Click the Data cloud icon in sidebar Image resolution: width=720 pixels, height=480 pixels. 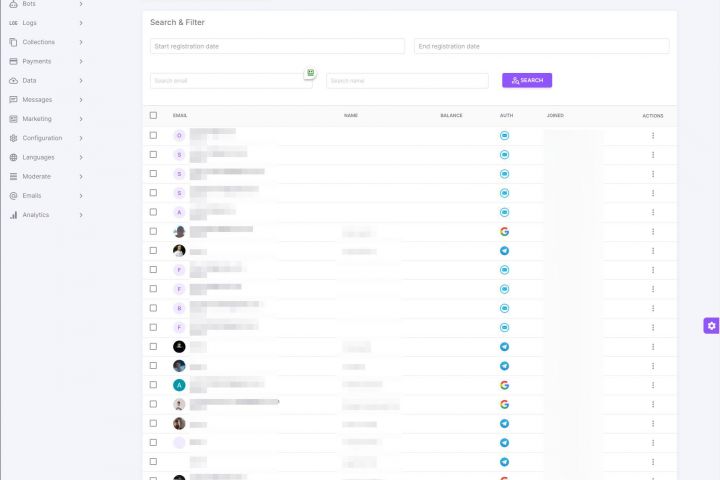(13, 80)
